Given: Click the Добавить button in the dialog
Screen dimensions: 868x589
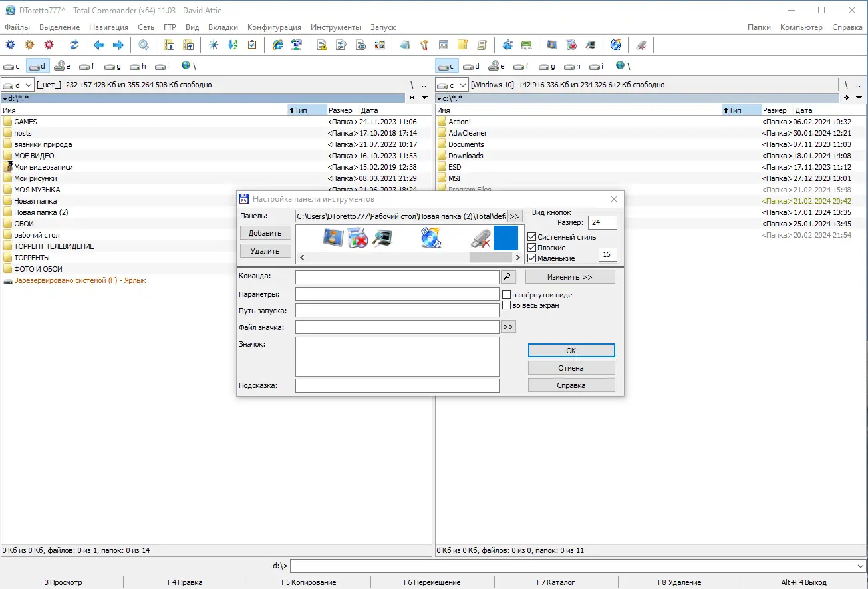Looking at the screenshot, I should [x=265, y=233].
